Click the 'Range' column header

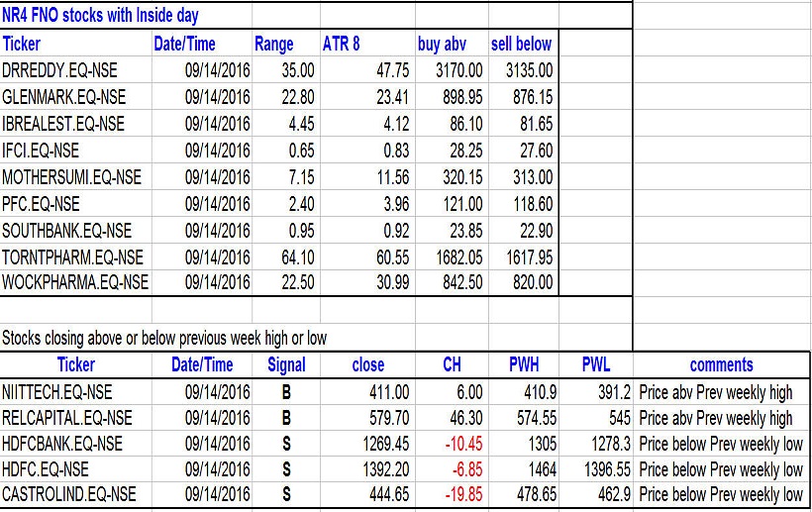pos(274,44)
